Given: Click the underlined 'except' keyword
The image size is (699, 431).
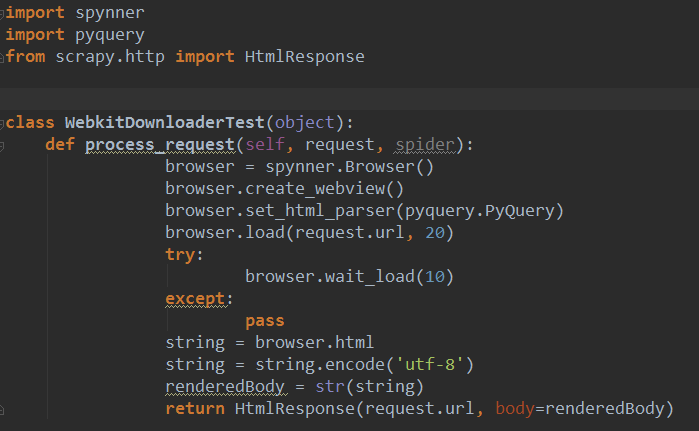Looking at the screenshot, I should 195,299.
